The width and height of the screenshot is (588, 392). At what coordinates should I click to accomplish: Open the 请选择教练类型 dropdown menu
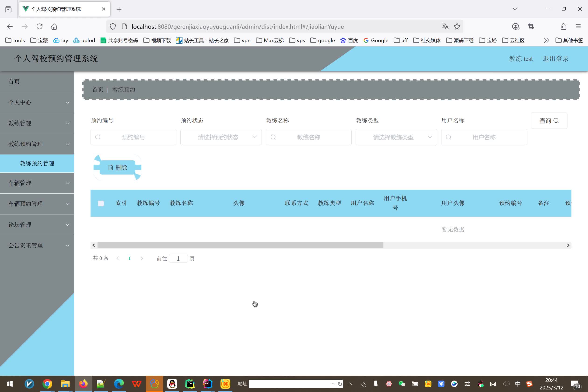(x=396, y=137)
